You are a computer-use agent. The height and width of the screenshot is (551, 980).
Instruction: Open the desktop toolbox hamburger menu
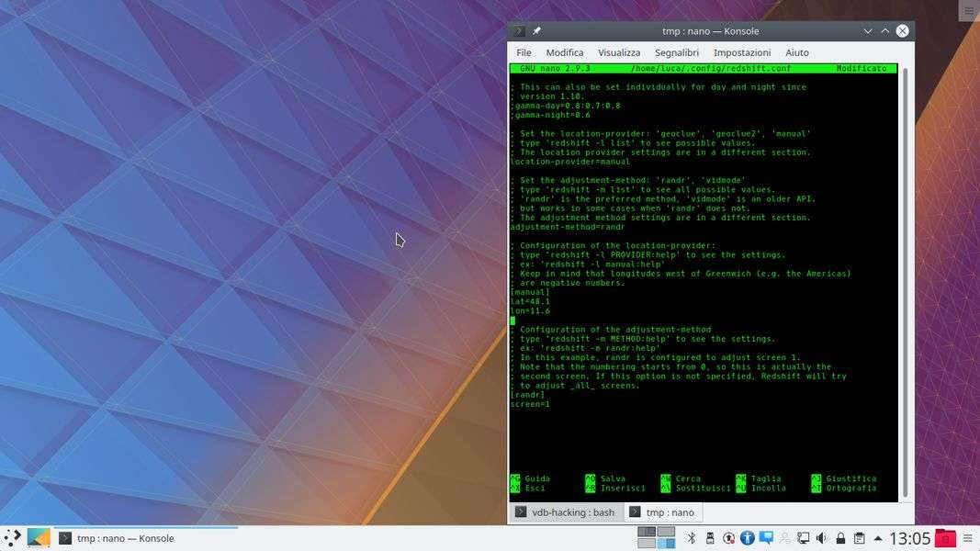point(969,10)
